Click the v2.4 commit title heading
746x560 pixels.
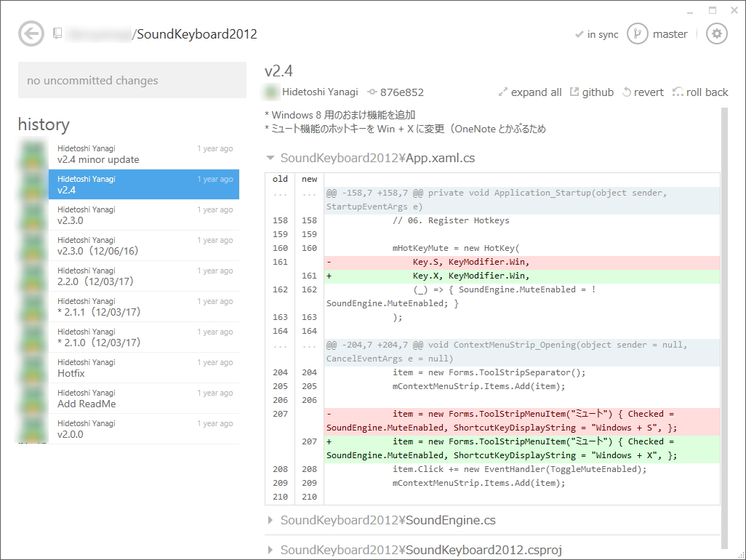pyautogui.click(x=278, y=71)
